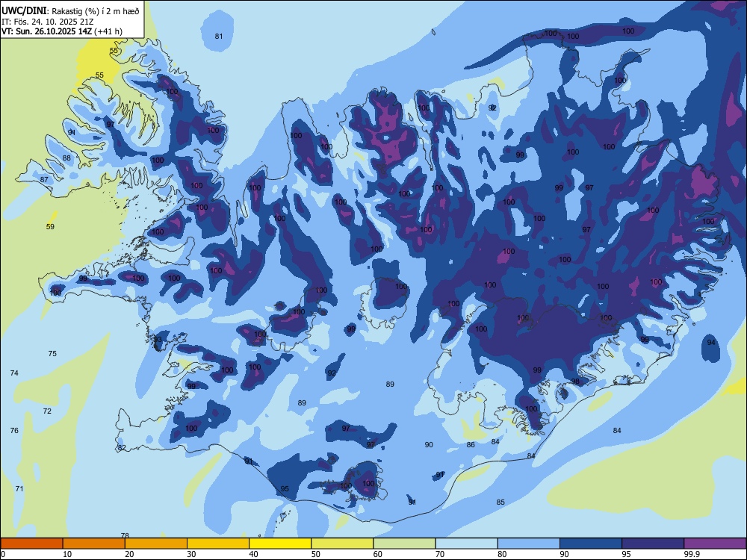Click the '86' humidity value on the map
Image resolution: width=747 pixels, height=560 pixels.
(471, 445)
